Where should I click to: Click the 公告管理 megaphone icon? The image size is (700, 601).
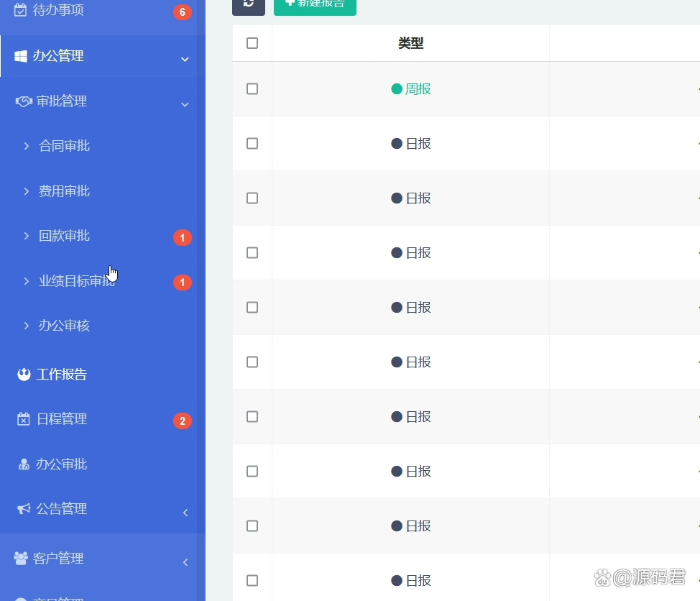pyautogui.click(x=24, y=509)
